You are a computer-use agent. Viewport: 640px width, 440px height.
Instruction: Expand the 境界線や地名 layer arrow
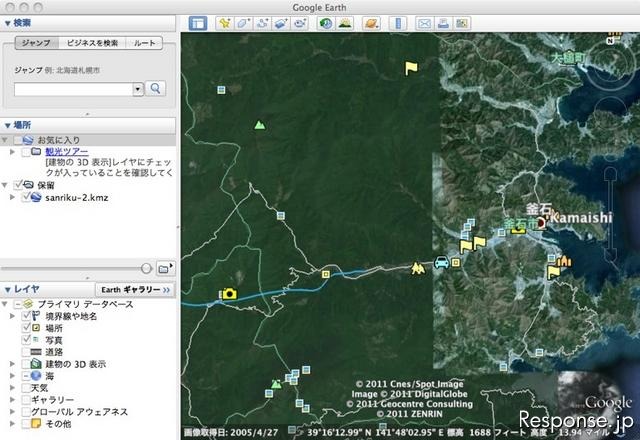coord(12,316)
